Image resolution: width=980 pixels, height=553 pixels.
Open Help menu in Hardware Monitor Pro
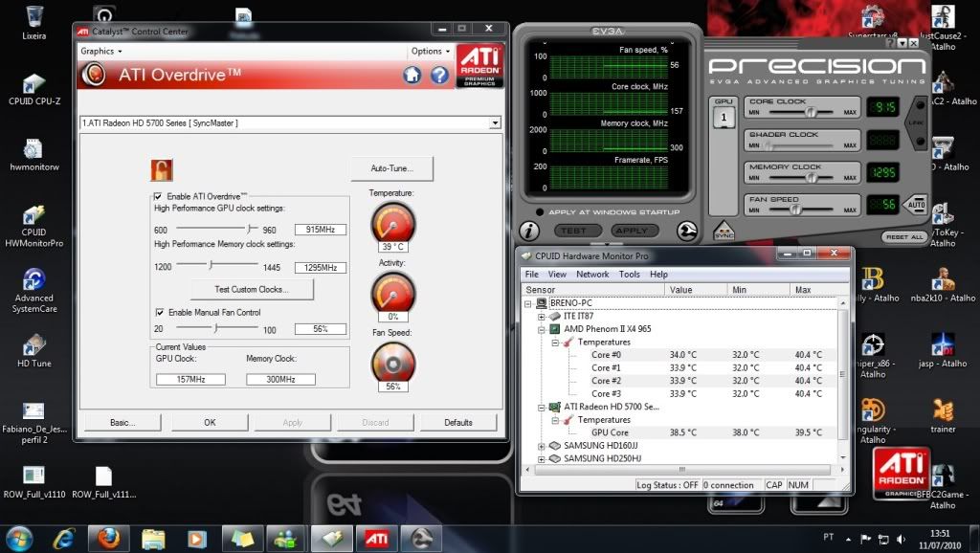(658, 275)
